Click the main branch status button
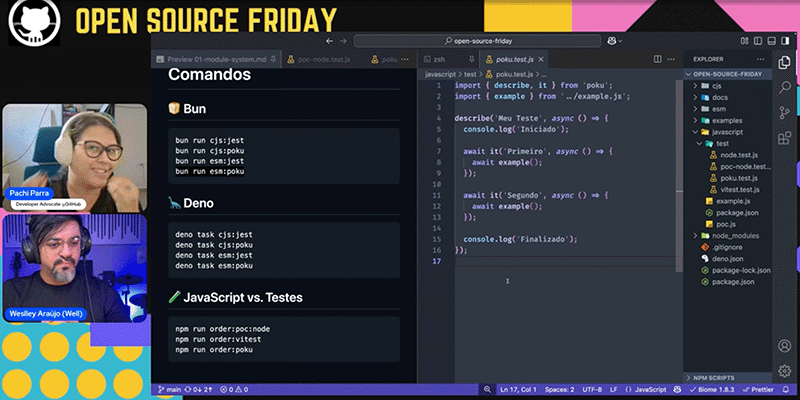The height and width of the screenshot is (400, 800). click(x=169, y=389)
